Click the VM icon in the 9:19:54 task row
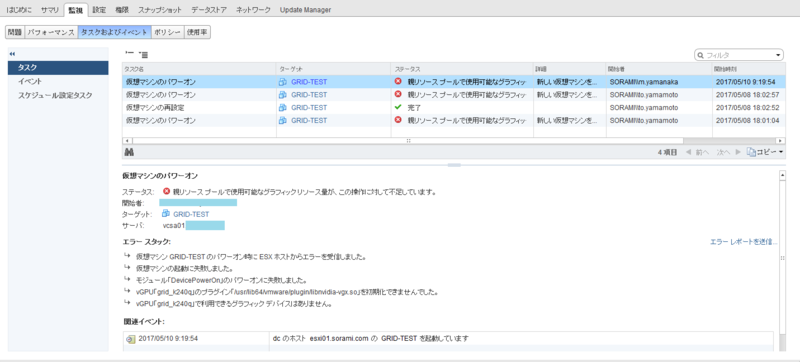This screenshot has width=800, height=362. [x=283, y=82]
